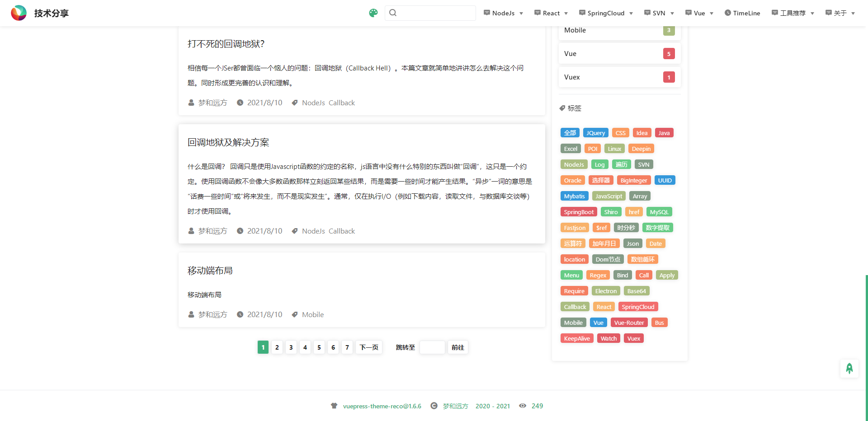Click the site logo icon
This screenshot has height=421, width=868.
pos(19,13)
